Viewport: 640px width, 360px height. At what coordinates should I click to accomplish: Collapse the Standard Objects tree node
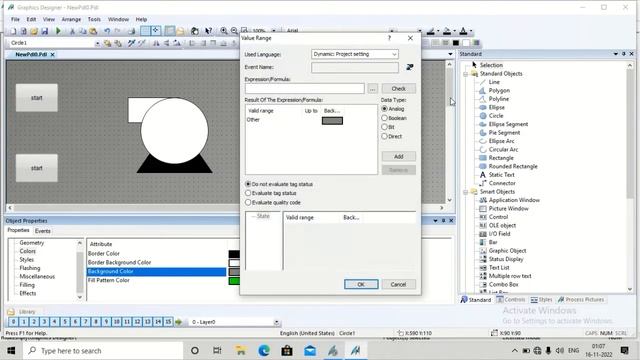point(466,74)
